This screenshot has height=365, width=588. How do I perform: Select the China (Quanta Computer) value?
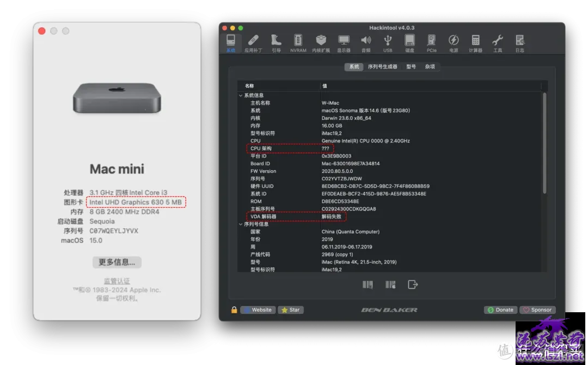351,232
